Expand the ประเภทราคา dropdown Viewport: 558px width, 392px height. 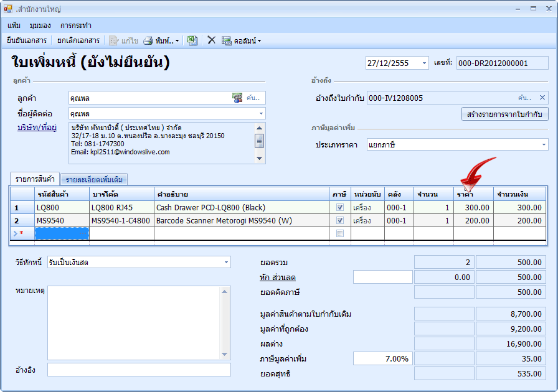(542, 144)
